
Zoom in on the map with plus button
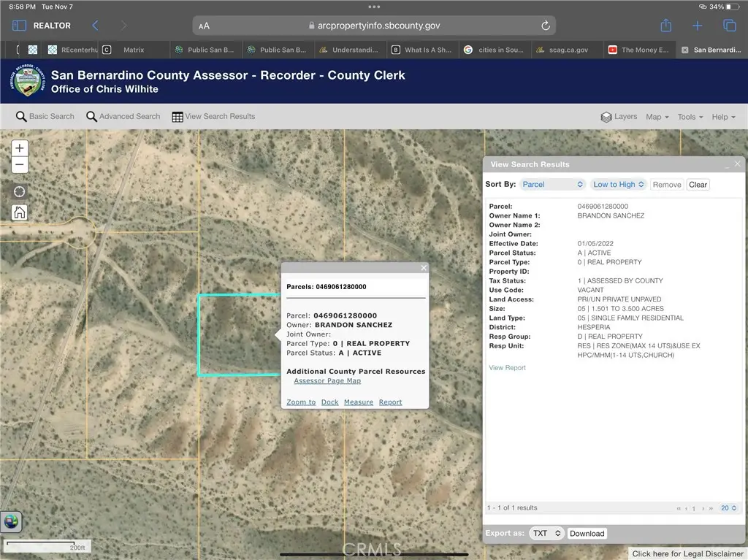coord(20,147)
